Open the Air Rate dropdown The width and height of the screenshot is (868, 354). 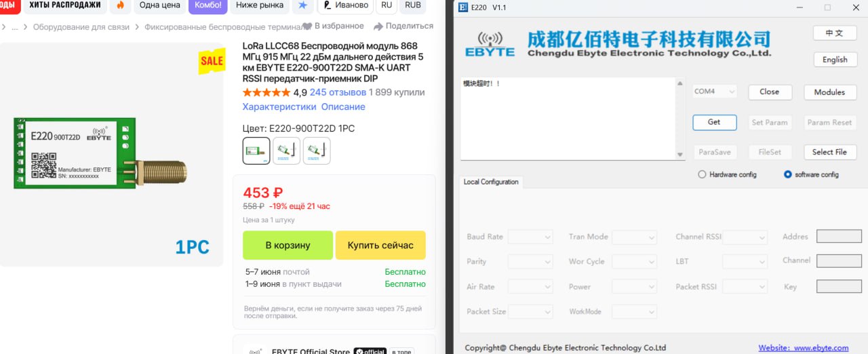530,287
